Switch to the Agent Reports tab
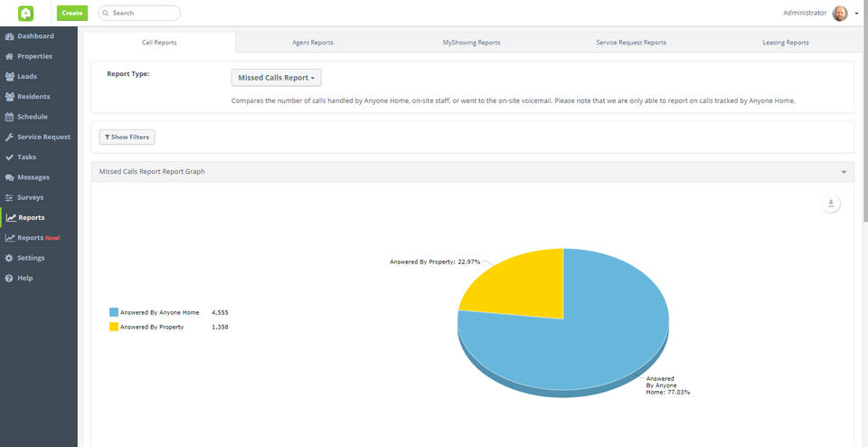Image resolution: width=868 pixels, height=447 pixels. coord(313,43)
